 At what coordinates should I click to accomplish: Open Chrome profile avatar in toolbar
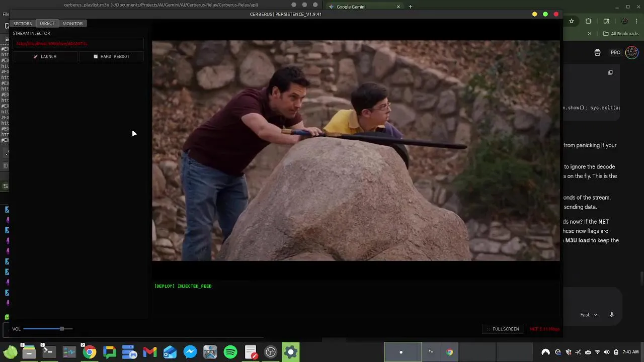click(x=624, y=21)
